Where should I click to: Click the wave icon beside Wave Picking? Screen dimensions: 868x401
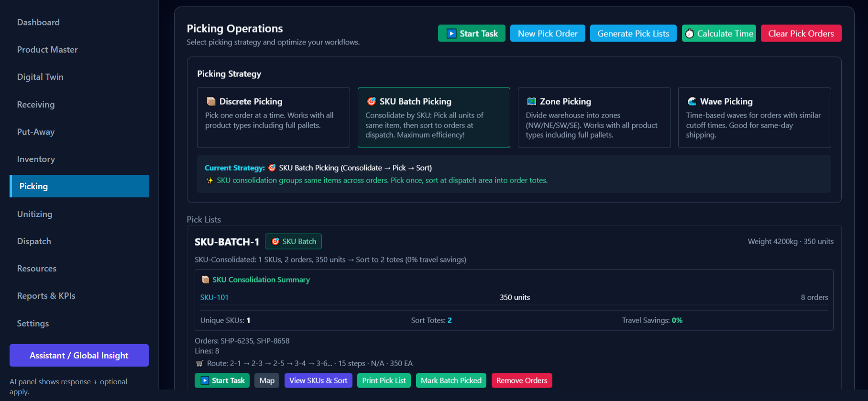tap(692, 101)
